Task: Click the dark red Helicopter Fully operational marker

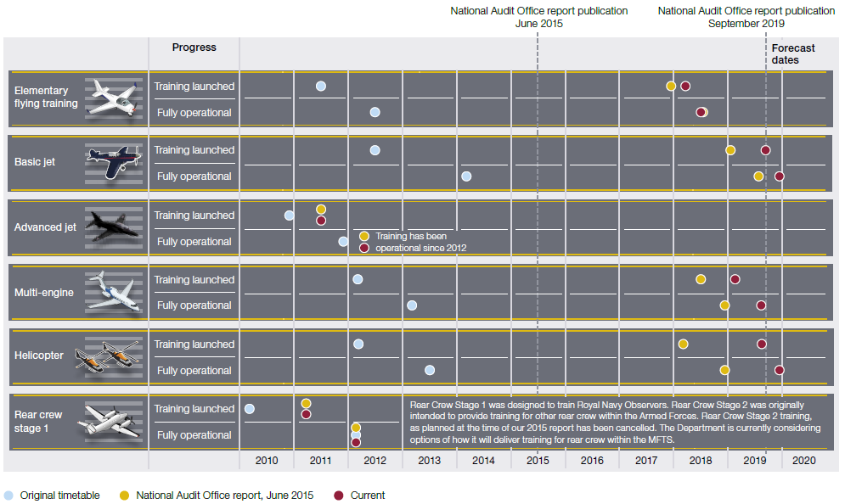Action: click(779, 370)
